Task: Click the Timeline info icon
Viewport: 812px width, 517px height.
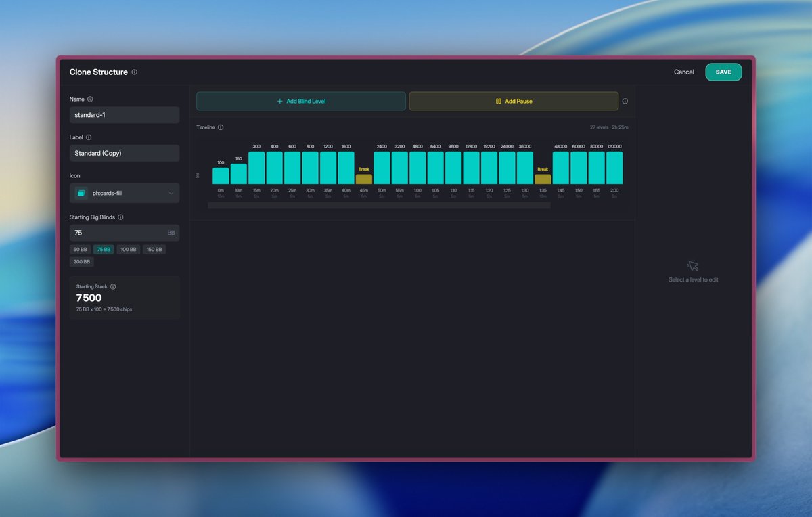Action: tap(221, 127)
